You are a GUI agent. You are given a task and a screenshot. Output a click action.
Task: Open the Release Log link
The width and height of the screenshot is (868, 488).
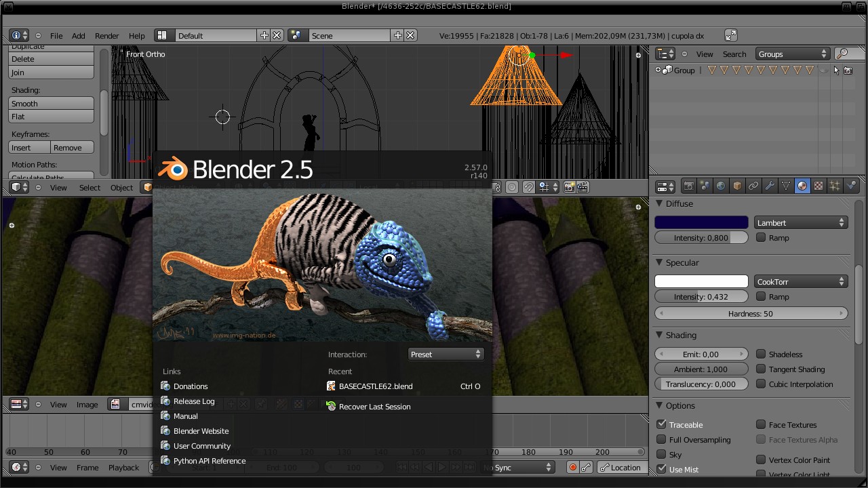[194, 401]
